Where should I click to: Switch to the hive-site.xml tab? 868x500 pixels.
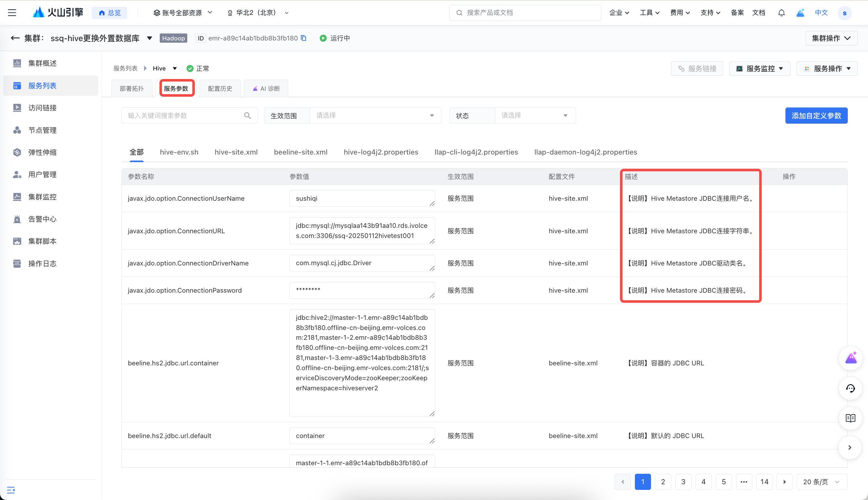tap(236, 152)
